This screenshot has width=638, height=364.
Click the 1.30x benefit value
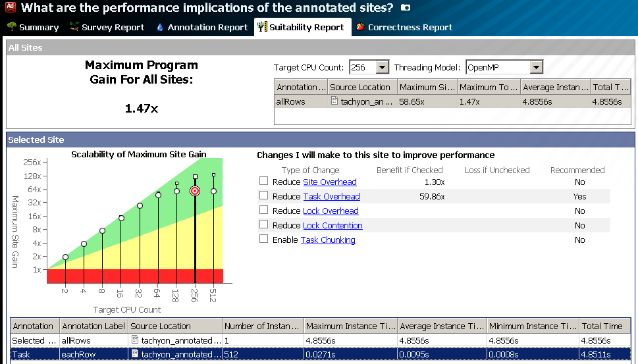click(x=435, y=182)
